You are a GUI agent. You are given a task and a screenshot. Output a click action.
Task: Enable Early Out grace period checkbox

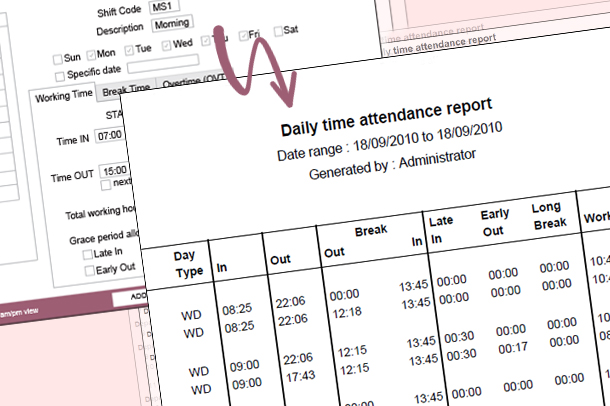pyautogui.click(x=89, y=270)
